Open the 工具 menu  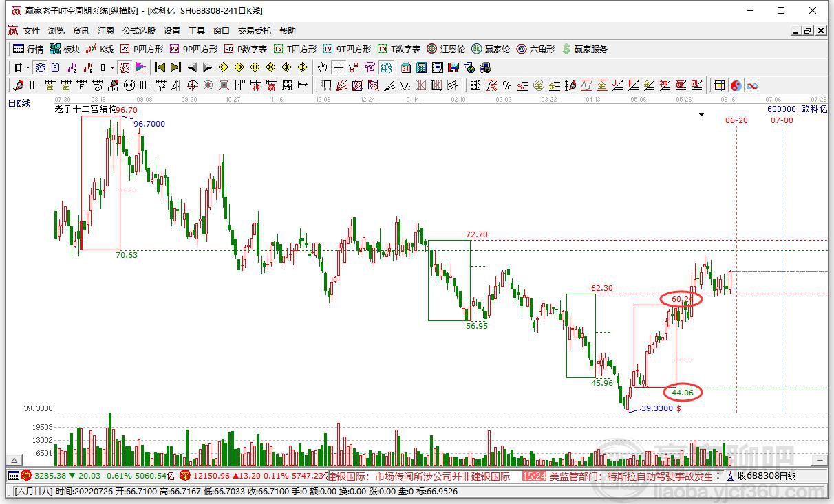tap(197, 31)
